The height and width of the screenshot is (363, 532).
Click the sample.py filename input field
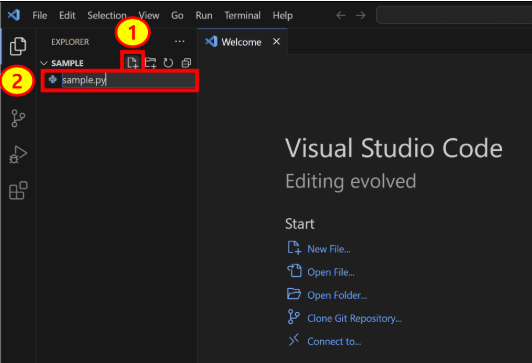click(129, 80)
